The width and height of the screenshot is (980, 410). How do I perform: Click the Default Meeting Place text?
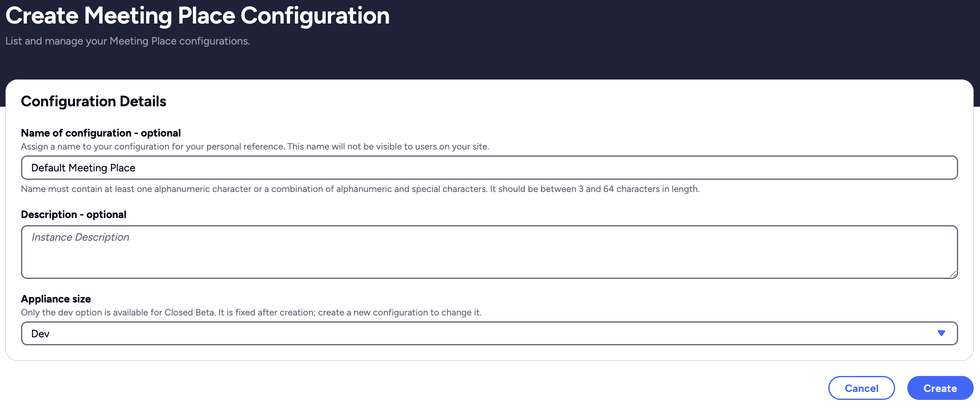[x=83, y=168]
